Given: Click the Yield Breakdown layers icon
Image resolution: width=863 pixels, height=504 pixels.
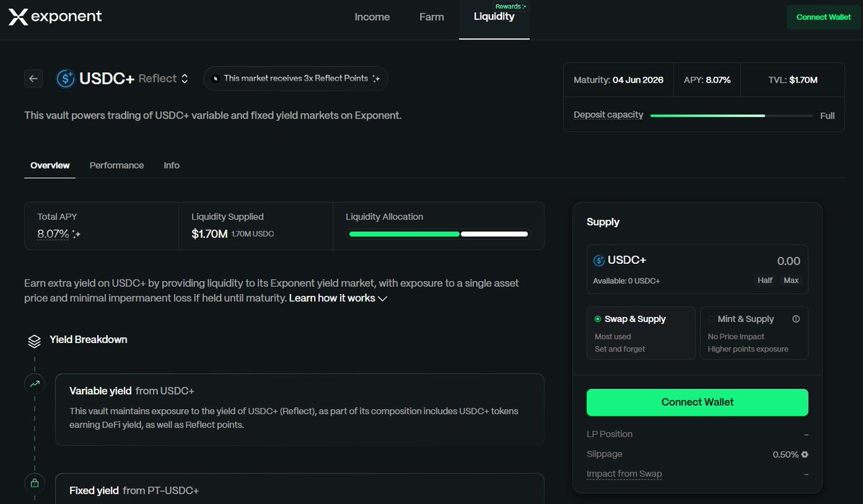Looking at the screenshot, I should point(34,340).
